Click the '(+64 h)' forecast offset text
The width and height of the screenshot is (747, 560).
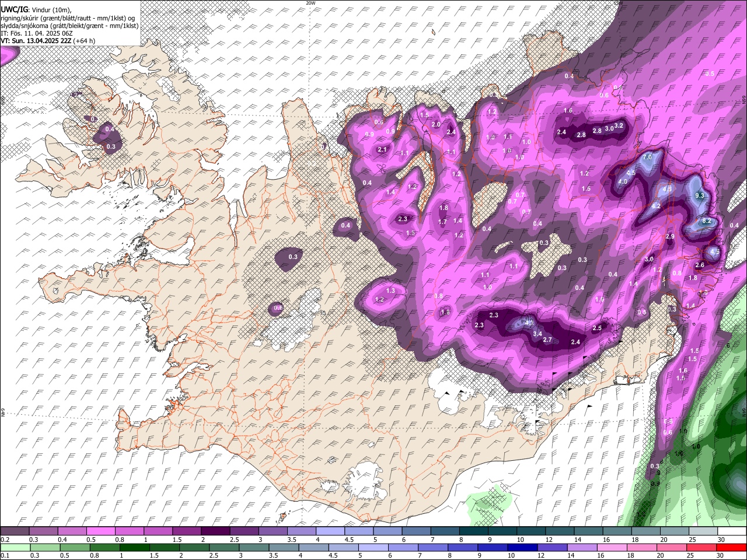(x=84, y=41)
